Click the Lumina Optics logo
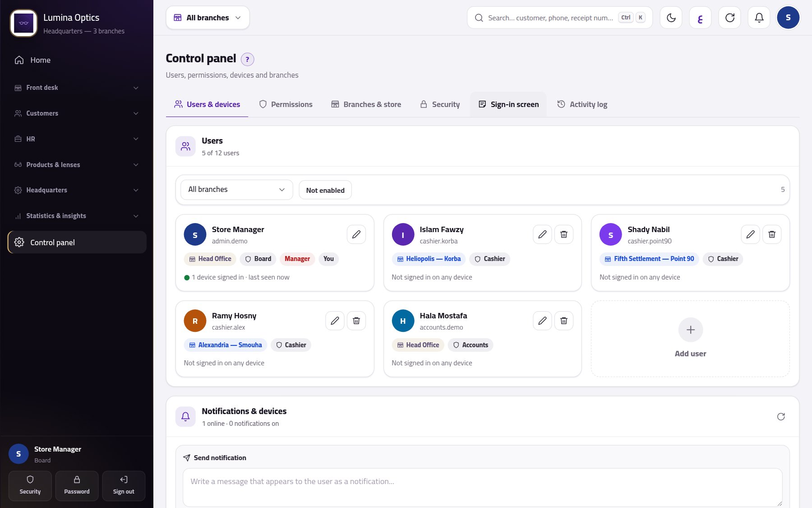 [x=23, y=23]
